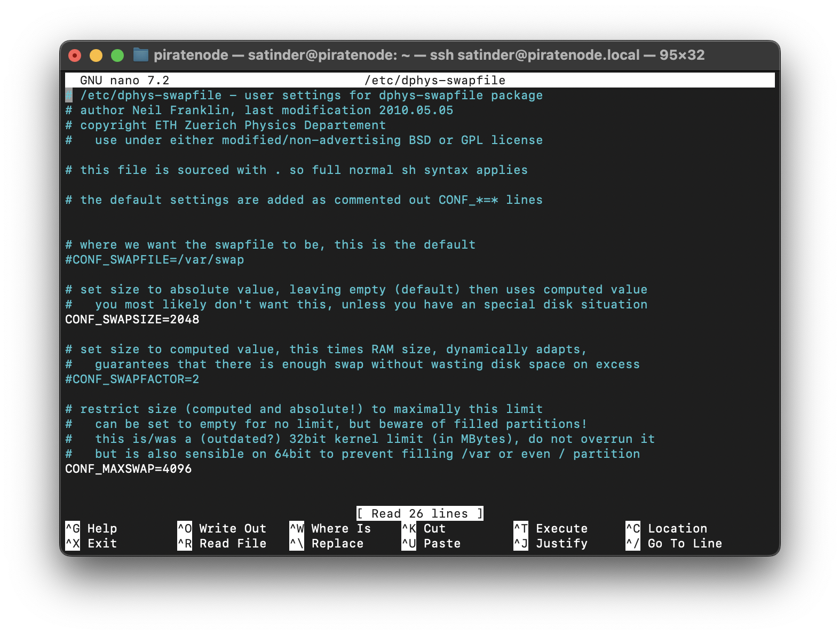Click the ^\ Replace shortcut

pyautogui.click(x=327, y=543)
